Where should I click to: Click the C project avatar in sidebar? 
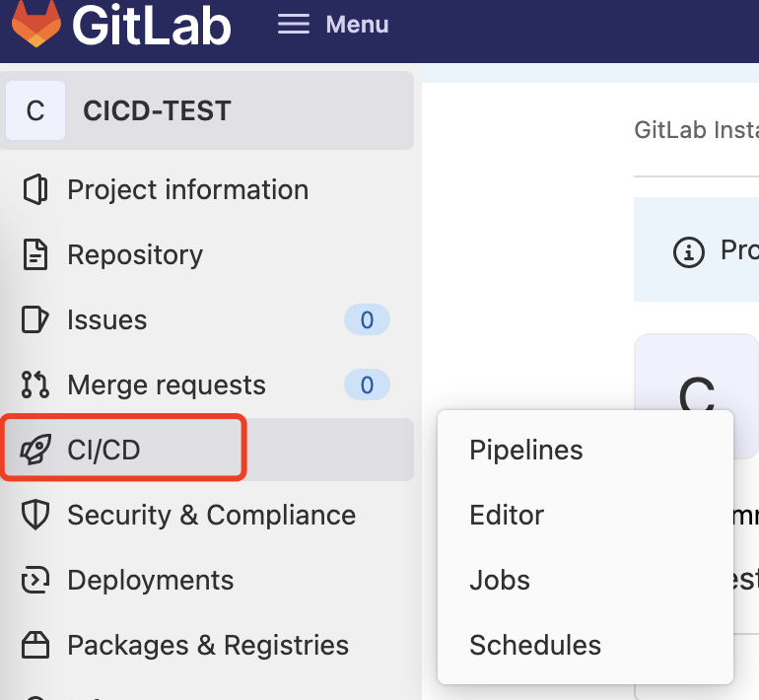[x=35, y=110]
